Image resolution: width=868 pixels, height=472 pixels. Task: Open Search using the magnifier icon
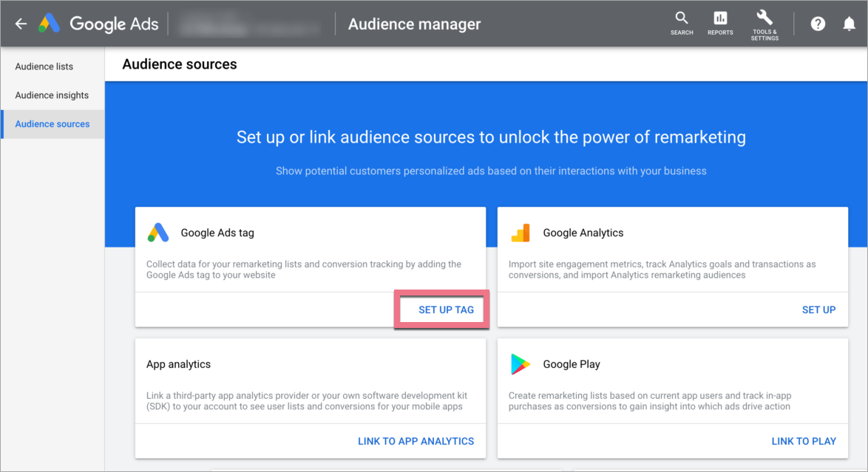tap(682, 19)
